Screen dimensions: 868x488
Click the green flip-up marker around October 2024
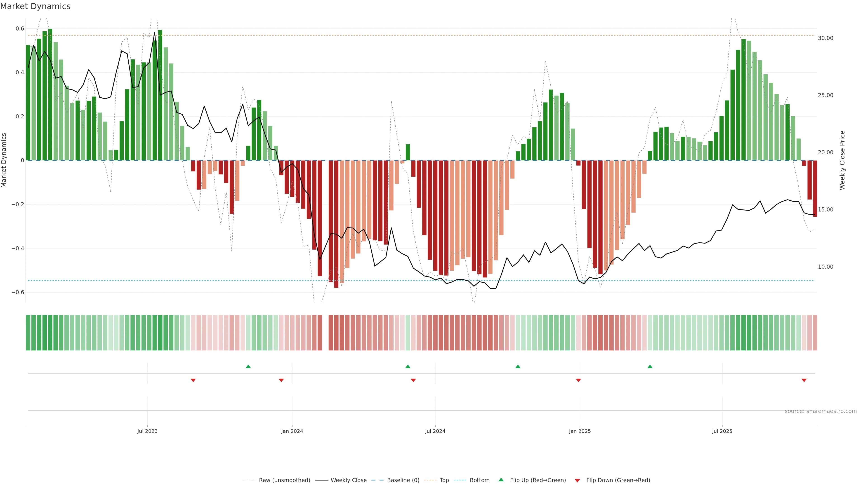pyautogui.click(x=518, y=366)
